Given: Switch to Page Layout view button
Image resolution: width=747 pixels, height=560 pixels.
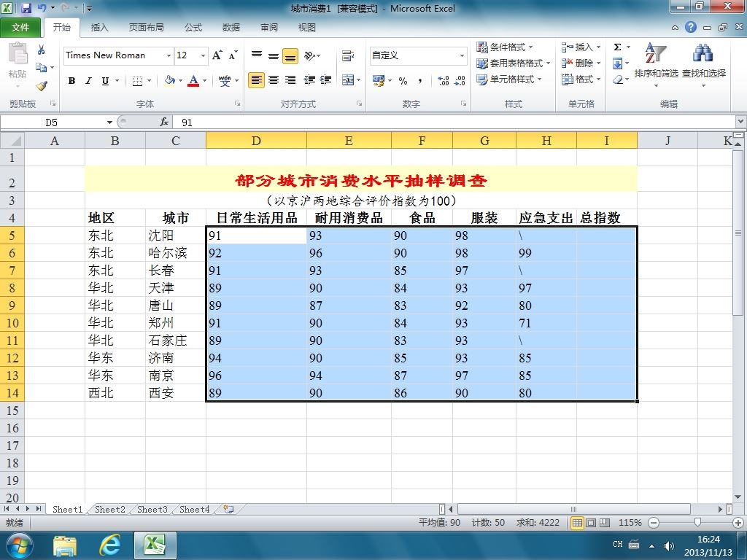Looking at the screenshot, I should (591, 522).
